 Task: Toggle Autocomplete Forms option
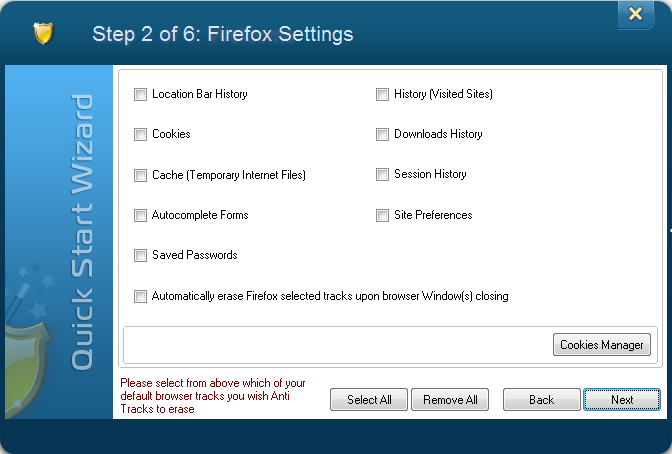point(140,215)
